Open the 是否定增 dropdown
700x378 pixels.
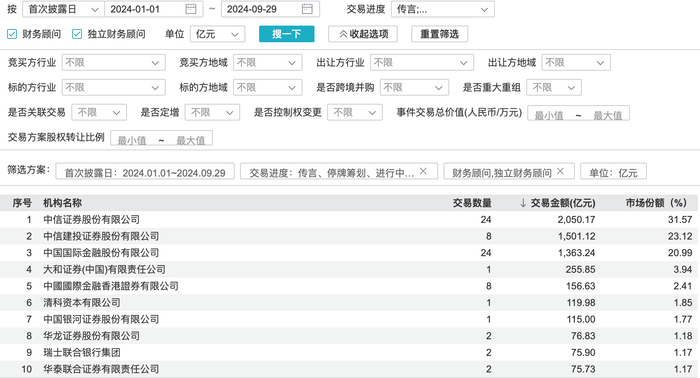pyautogui.click(x=212, y=112)
